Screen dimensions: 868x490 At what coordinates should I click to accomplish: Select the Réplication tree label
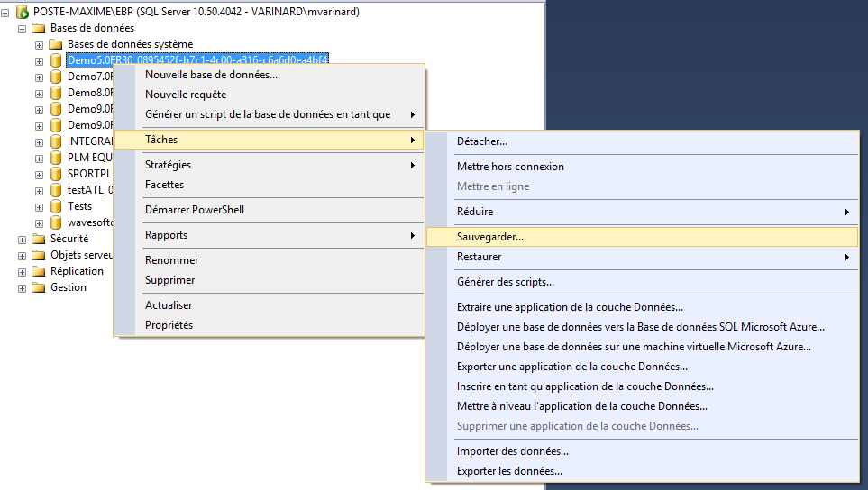tap(77, 271)
